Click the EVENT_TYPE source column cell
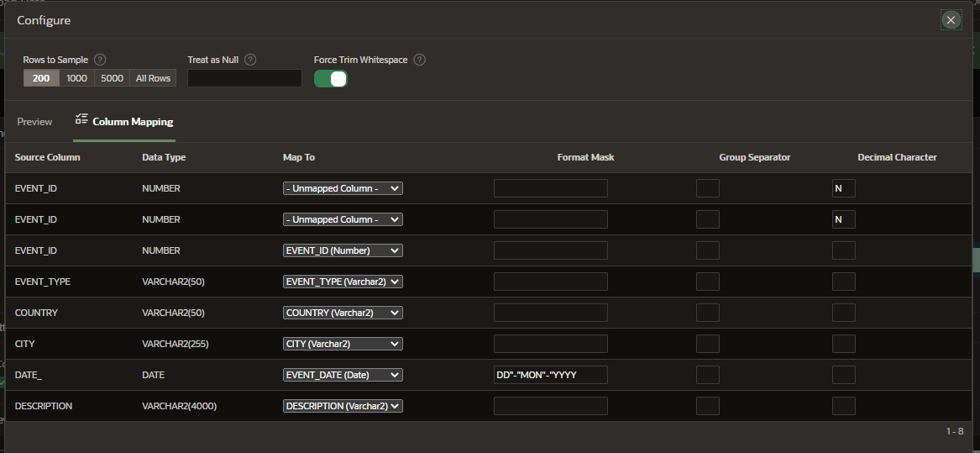This screenshot has height=453, width=980. [43, 282]
